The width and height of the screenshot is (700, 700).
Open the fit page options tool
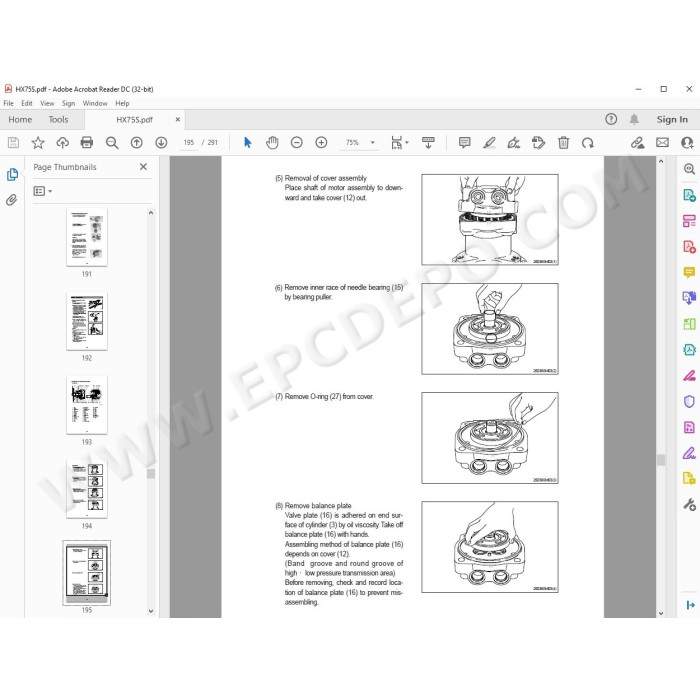pyautogui.click(x=399, y=142)
